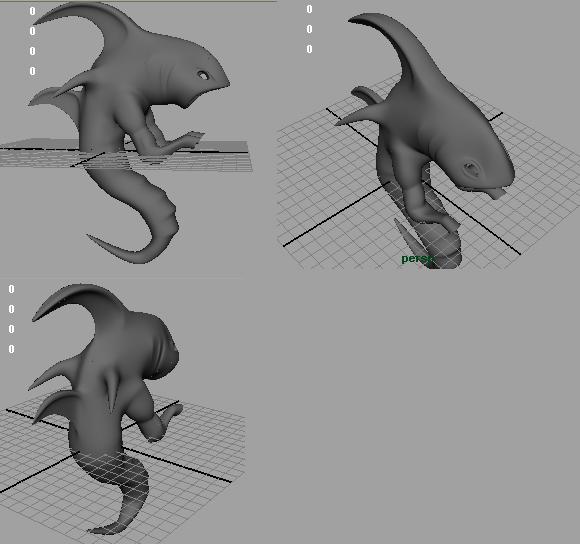Select tail tip in bottom-left rear view
The image size is (580, 544).
(x=100, y=530)
